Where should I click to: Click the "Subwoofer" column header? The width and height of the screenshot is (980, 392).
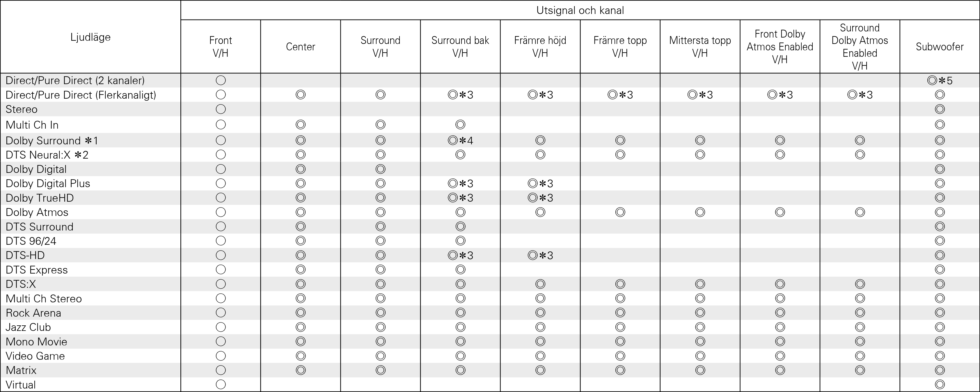click(940, 47)
